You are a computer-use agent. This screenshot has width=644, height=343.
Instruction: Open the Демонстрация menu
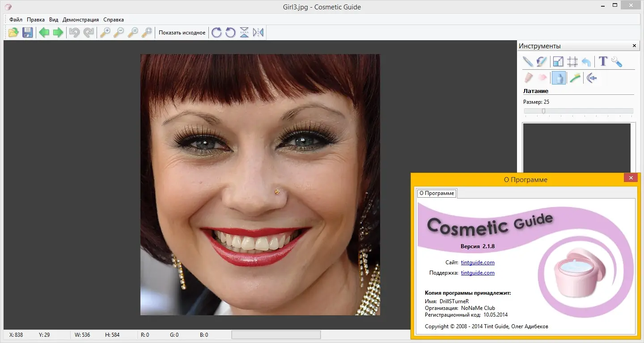(81, 20)
